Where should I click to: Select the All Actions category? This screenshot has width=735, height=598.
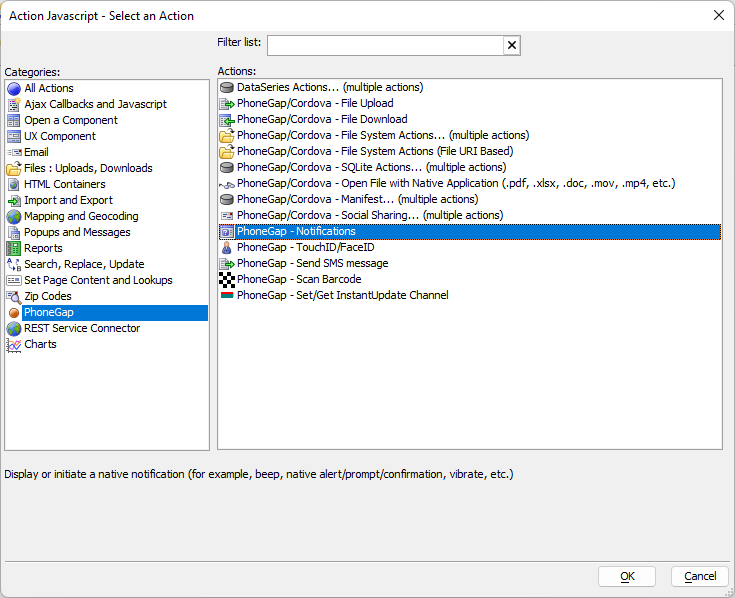tap(49, 88)
